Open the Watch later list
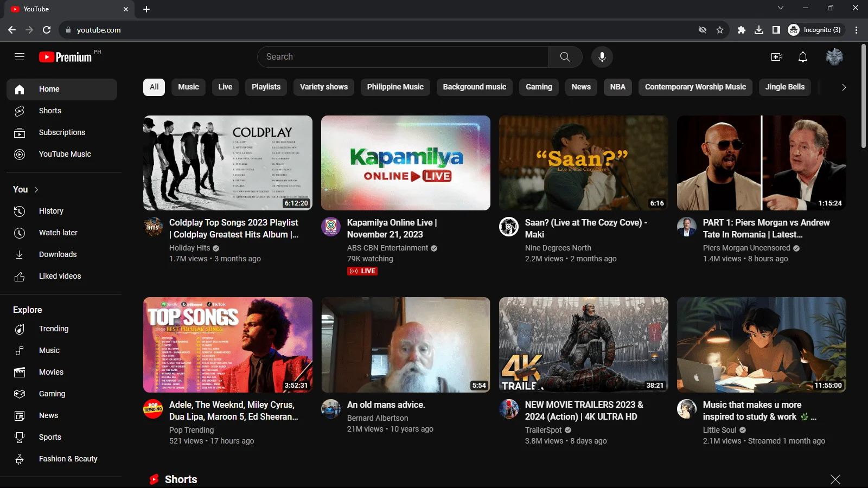The height and width of the screenshot is (488, 868). click(62, 233)
